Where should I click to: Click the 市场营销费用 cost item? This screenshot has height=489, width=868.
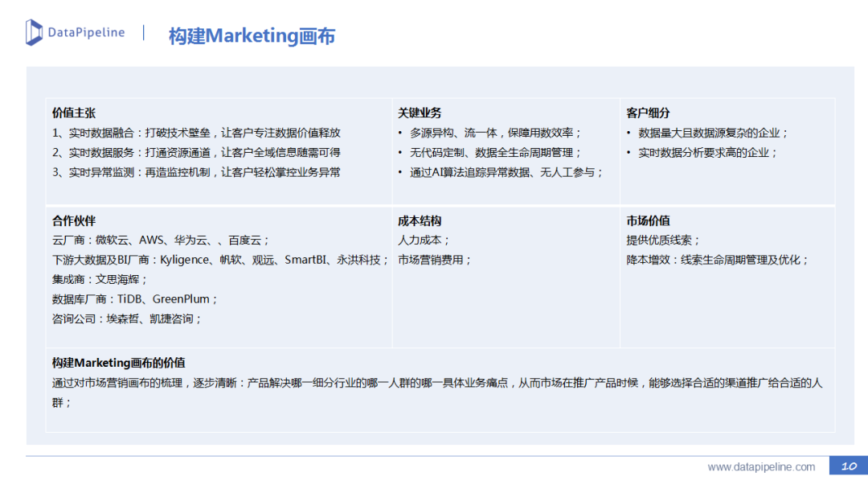[435, 260]
